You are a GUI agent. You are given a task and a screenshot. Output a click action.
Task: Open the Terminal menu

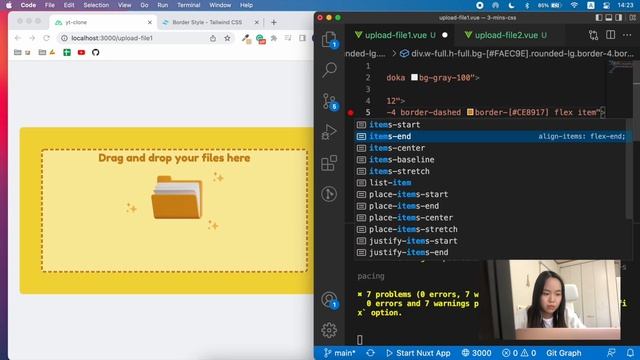click(x=189, y=5)
